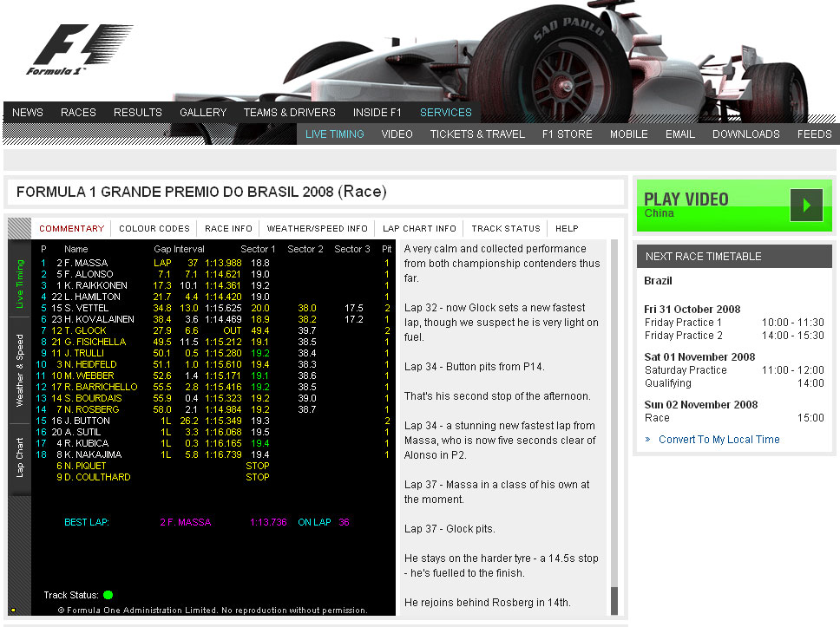Click the J. BUTTON row name
This screenshot has height=627, width=840.
(x=87, y=421)
